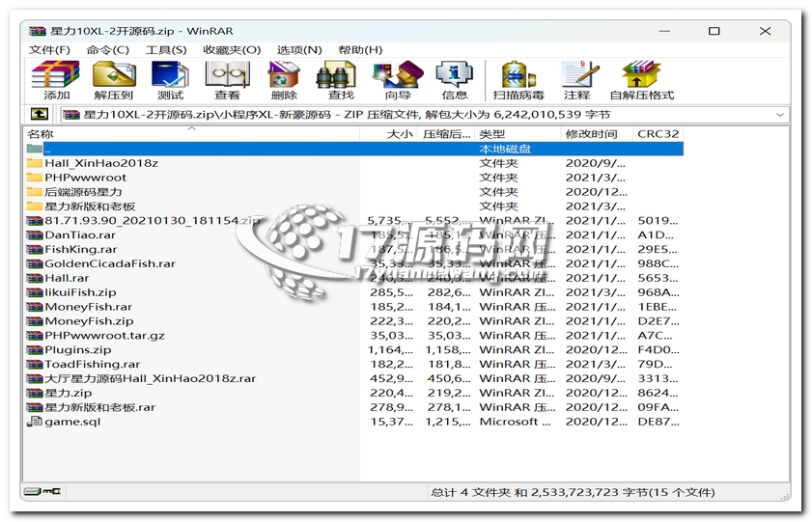Select 81.71.93.90_20210130_181154.zip file
This screenshot has width=812, height=522.
coord(354,221)
